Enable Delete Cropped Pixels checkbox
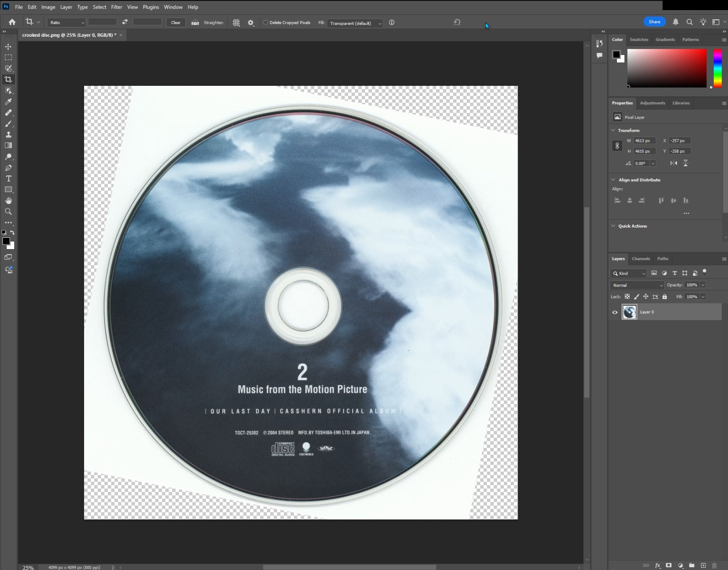The image size is (728, 570). click(265, 22)
